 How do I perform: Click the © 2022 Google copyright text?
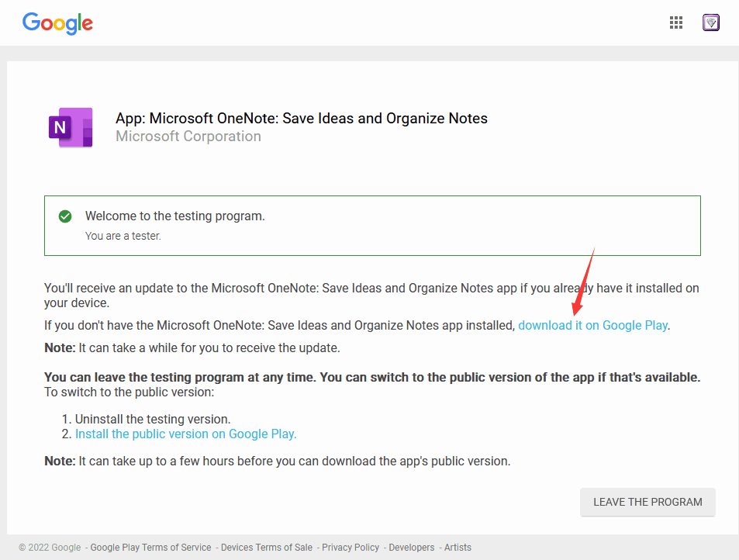pyautogui.click(x=50, y=548)
